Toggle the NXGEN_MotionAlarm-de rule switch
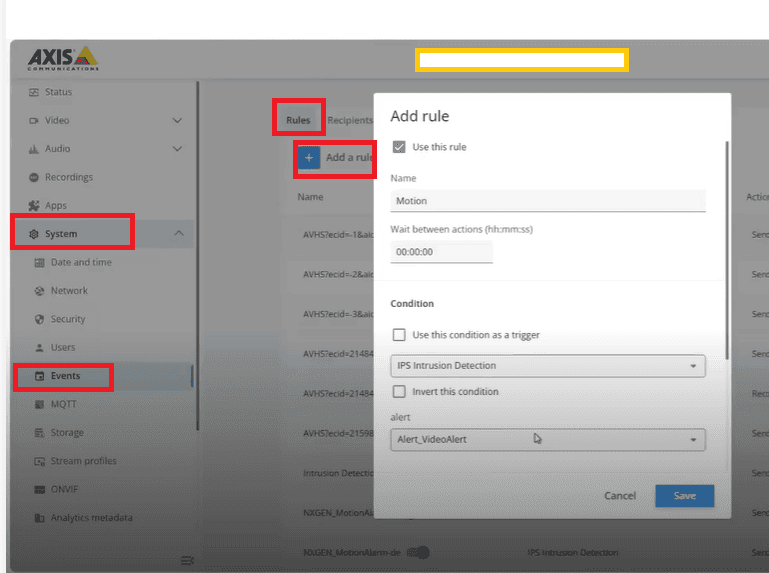Screen dimensions: 769x573 [419, 553]
